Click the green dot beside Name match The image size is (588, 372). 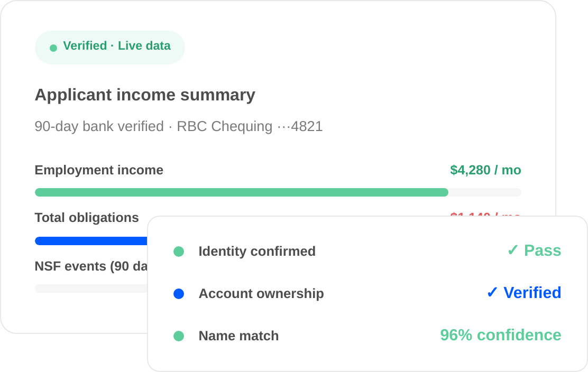179,336
